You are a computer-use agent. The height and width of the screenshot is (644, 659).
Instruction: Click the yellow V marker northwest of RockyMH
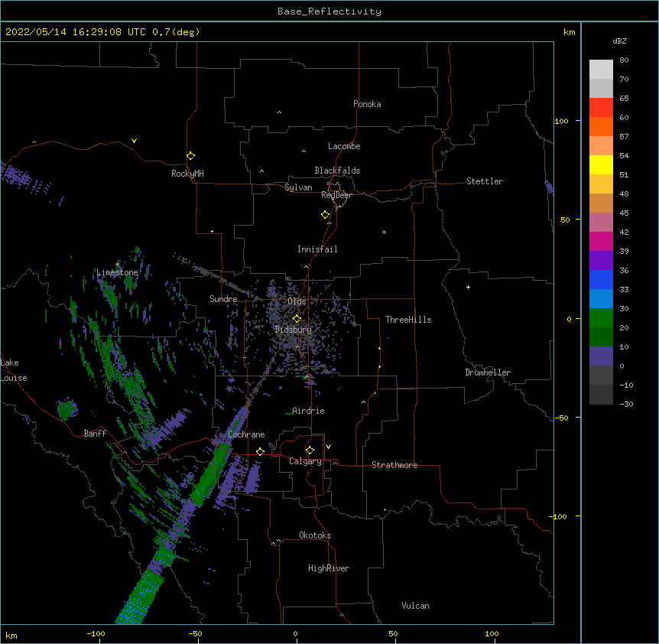(x=134, y=141)
